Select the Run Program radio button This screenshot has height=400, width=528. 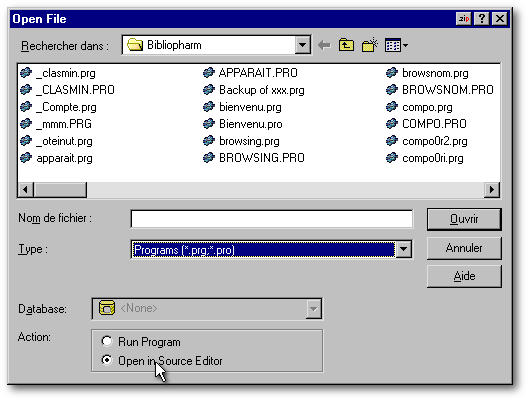pyautogui.click(x=107, y=341)
